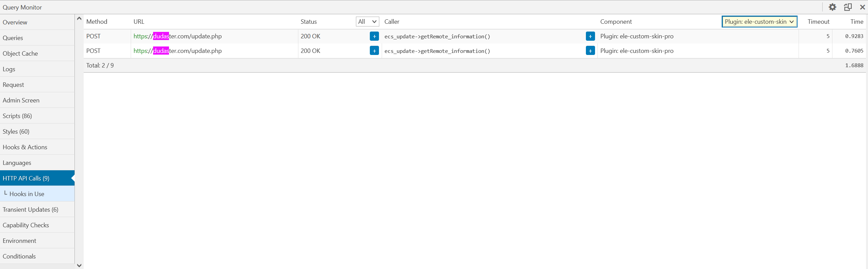Click the scrollbar up arrow
This screenshot has height=269, width=868.
pyautogui.click(x=79, y=18)
